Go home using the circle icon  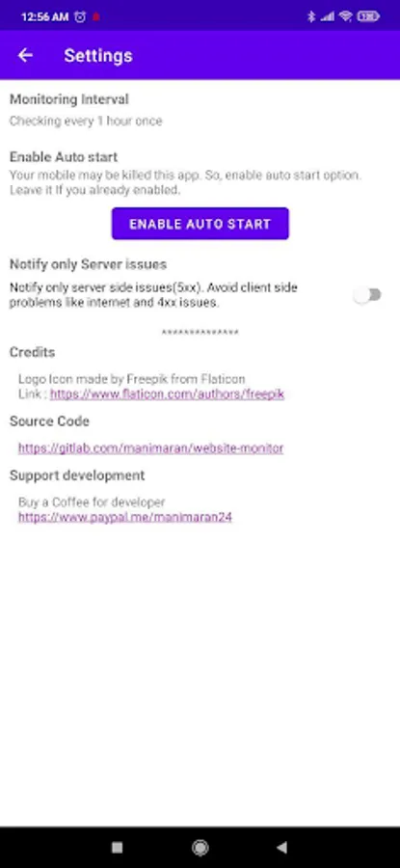[200, 847]
